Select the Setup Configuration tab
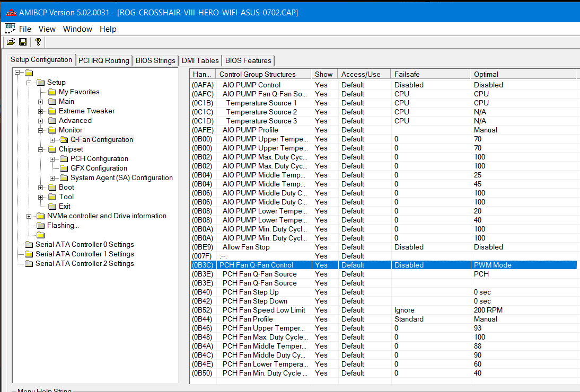The image size is (580, 392). point(41,60)
